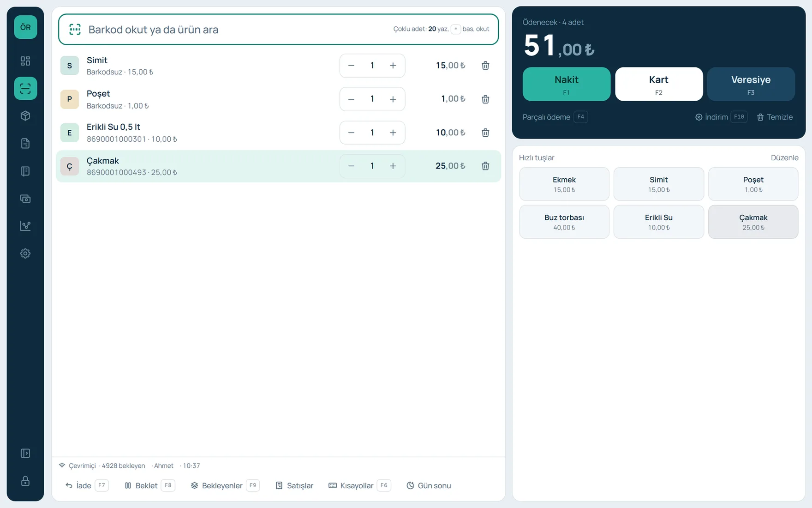Focus the barcode or product search field
The width and height of the screenshot is (812, 508).
[278, 30]
